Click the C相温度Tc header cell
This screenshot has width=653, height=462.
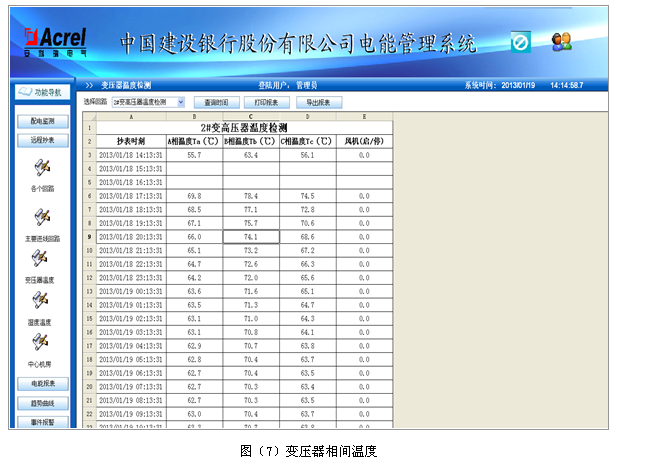click(308, 142)
